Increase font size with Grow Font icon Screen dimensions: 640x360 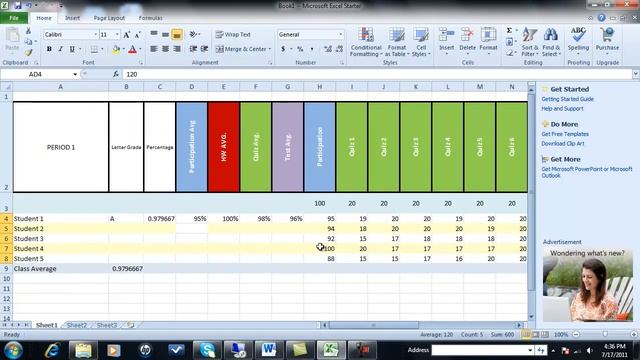point(127,35)
